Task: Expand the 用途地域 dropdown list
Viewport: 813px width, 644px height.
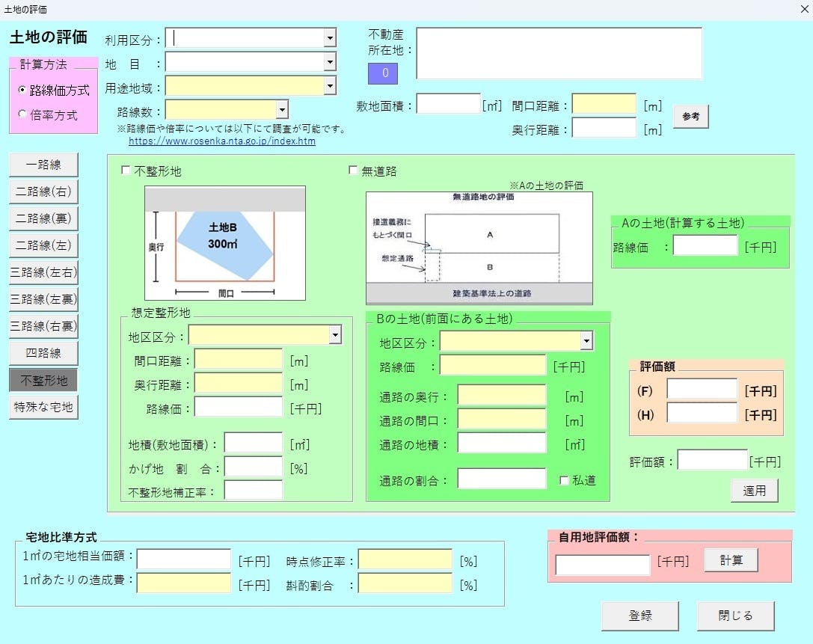Action: pyautogui.click(x=330, y=86)
